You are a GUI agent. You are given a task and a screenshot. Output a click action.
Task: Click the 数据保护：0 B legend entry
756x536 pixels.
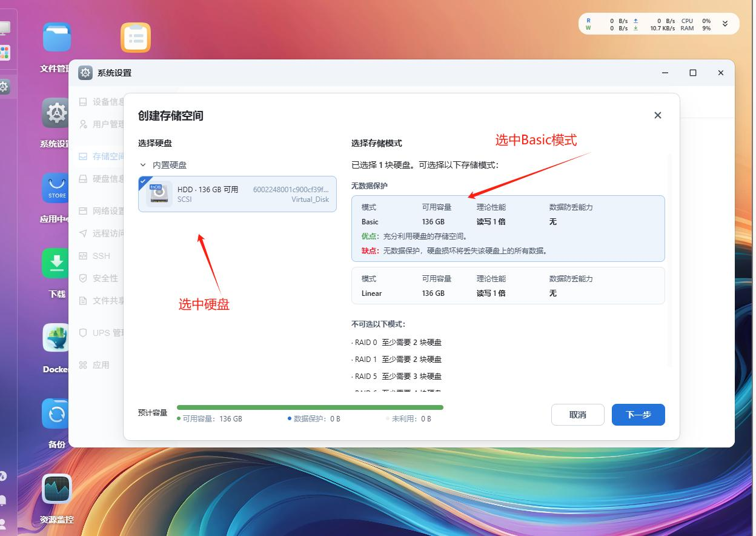coord(314,419)
